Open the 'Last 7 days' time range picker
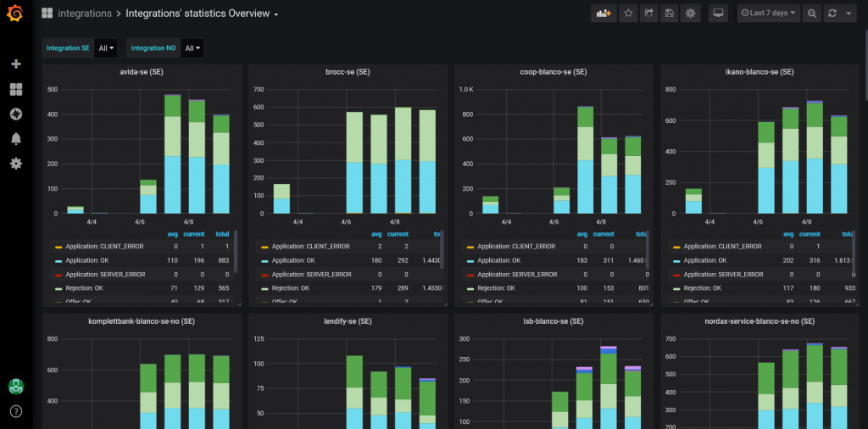868x429 pixels. coord(768,14)
